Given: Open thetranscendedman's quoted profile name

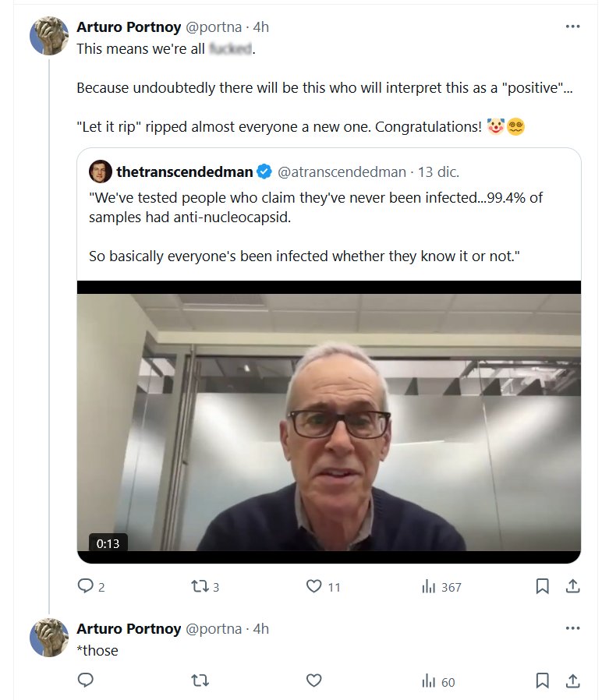Looking at the screenshot, I should [x=184, y=171].
